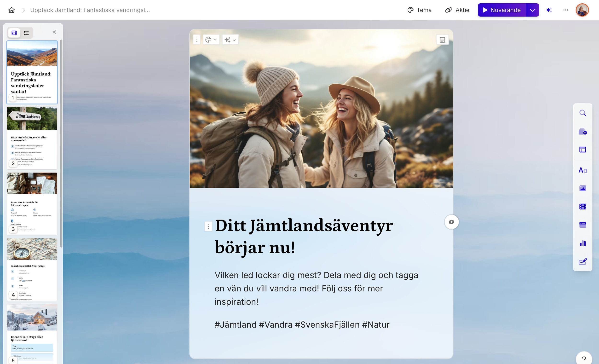This screenshot has width=599, height=364.
Task: Click the Aktie share button
Action: [457, 10]
